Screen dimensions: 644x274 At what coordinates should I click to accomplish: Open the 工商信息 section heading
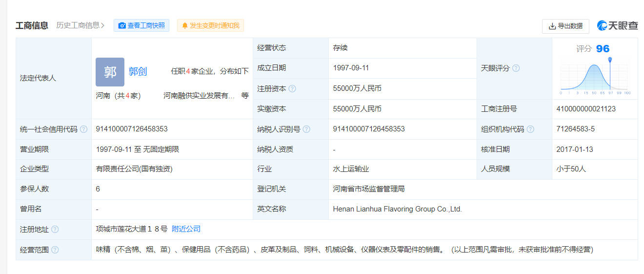[32, 25]
